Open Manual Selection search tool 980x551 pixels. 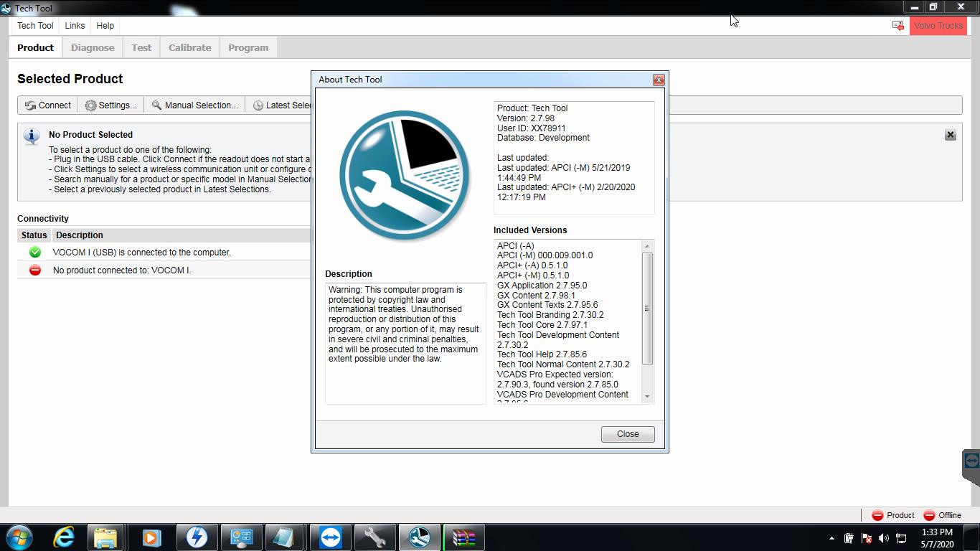tap(194, 105)
